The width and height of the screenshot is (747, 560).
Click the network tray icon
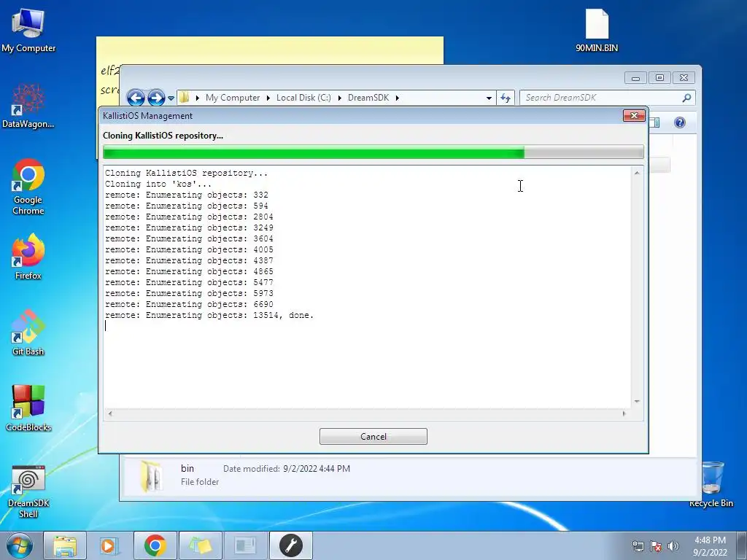point(638,546)
